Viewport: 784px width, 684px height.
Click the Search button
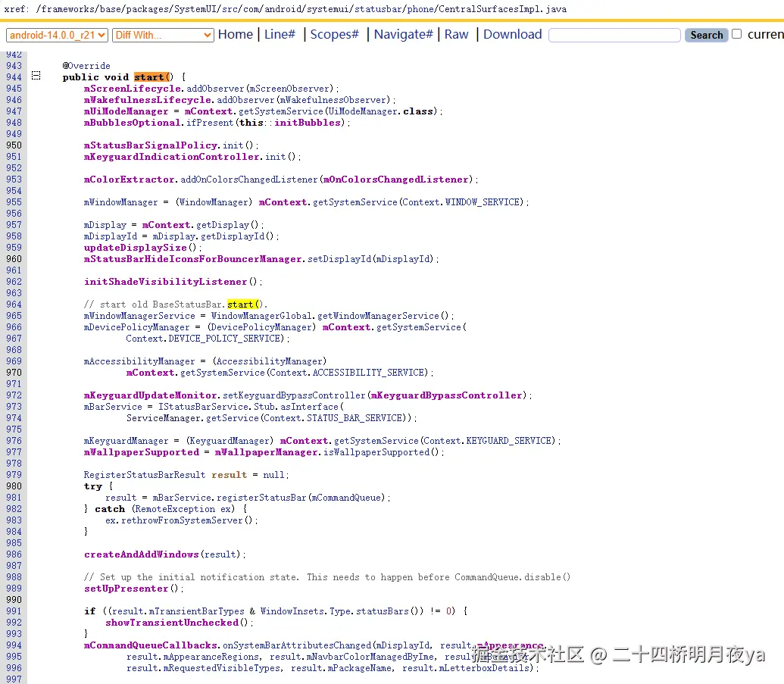coord(705,35)
